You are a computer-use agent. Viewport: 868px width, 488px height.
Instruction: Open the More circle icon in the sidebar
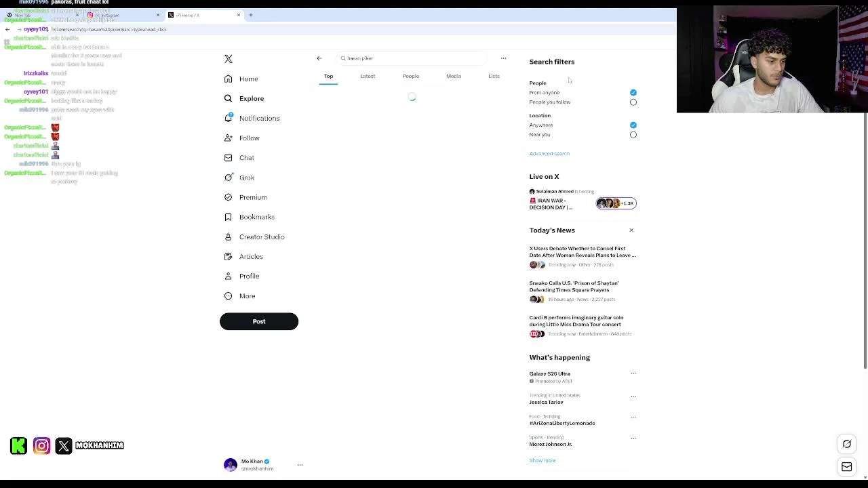point(229,296)
